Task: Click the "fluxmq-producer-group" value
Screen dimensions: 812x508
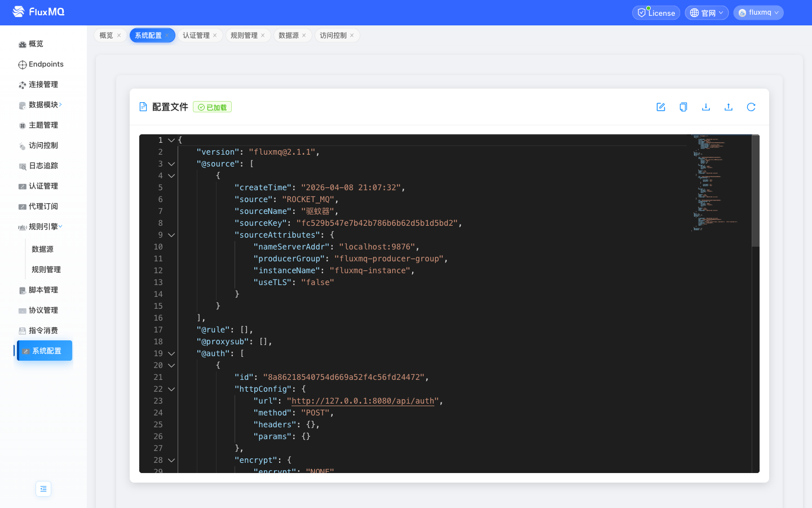Action: click(389, 259)
